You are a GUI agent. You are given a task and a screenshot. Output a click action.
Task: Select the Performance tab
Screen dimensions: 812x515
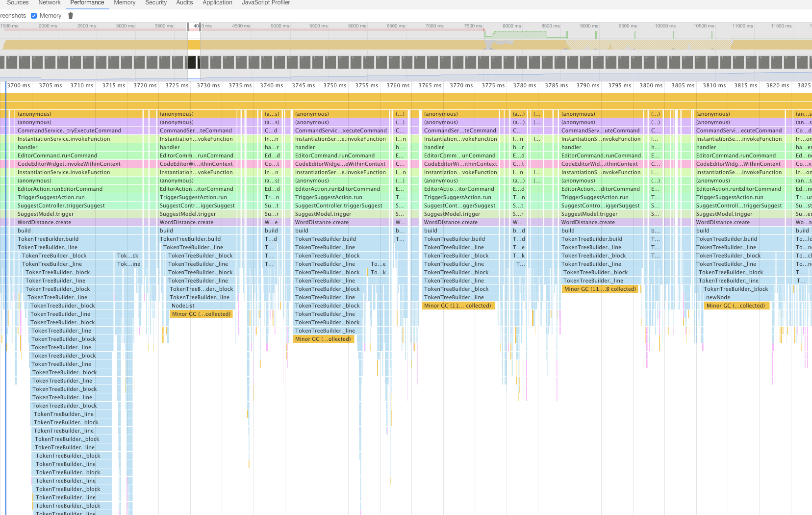[x=87, y=3]
